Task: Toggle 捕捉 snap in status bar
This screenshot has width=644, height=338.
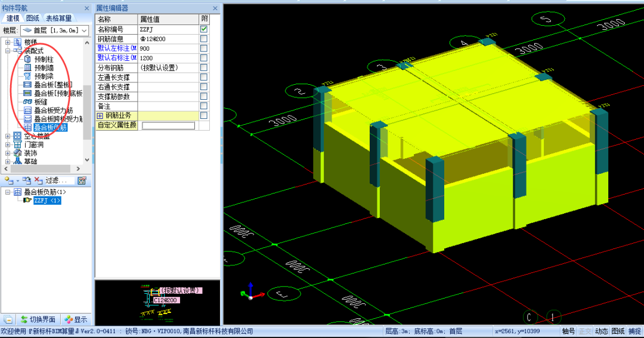Action: pos(634,331)
